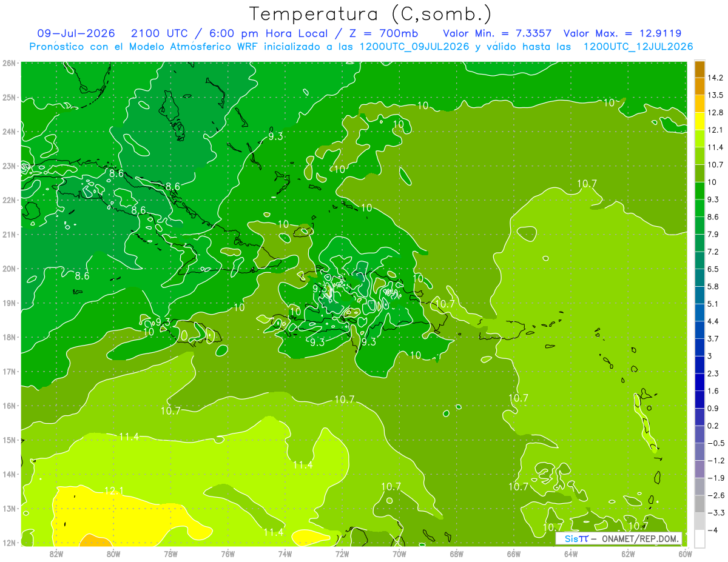Image resolution: width=728 pixels, height=562 pixels.
Task: Click the "72W" longitude axis label
Action: tap(342, 554)
